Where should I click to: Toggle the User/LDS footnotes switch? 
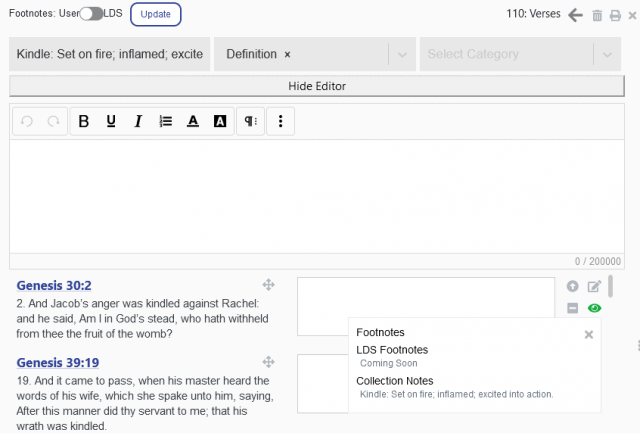pyautogui.click(x=91, y=14)
